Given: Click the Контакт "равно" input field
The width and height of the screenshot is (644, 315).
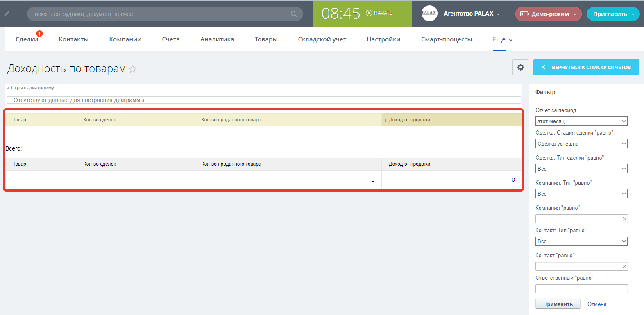Looking at the screenshot, I should click(581, 266).
